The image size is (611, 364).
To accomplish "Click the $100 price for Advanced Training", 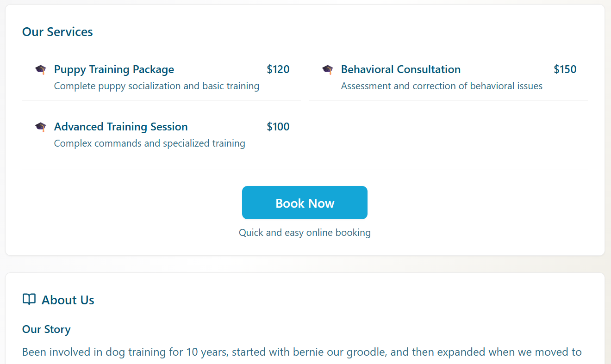I will 278,127.
